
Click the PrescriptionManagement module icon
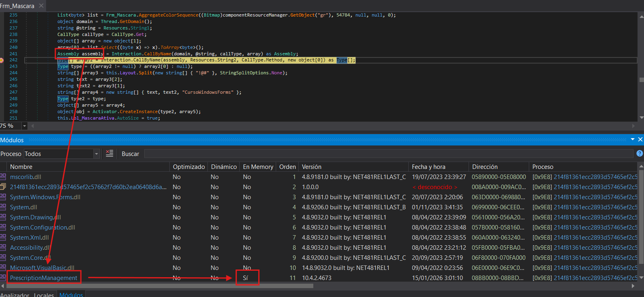pyautogui.click(x=3, y=278)
